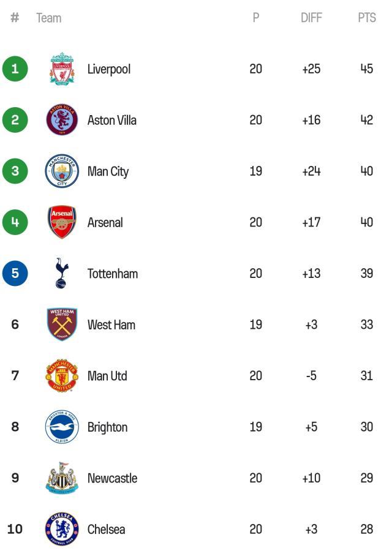
Task: Open the Man Utd club crest
Action: (x=61, y=376)
